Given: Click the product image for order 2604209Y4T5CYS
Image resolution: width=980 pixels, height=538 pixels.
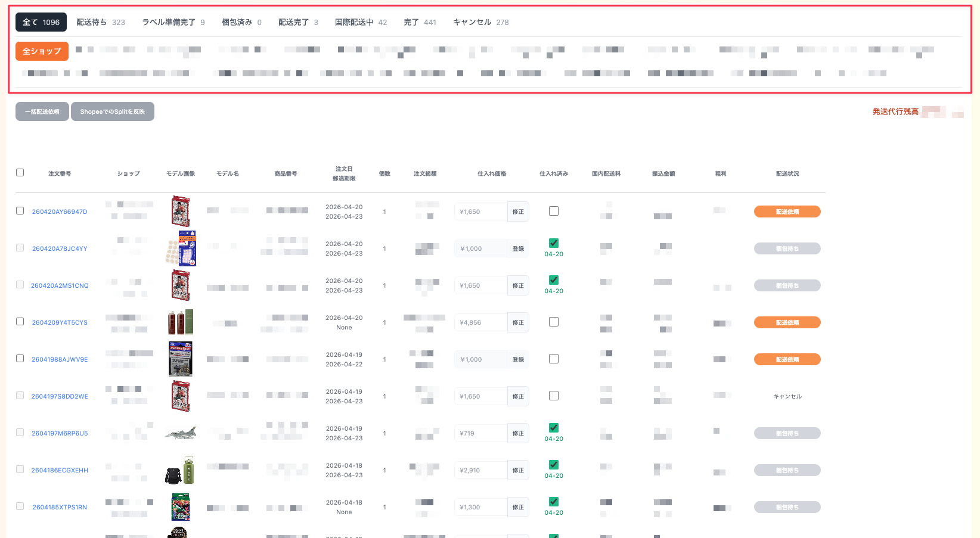Looking at the screenshot, I should tap(181, 322).
